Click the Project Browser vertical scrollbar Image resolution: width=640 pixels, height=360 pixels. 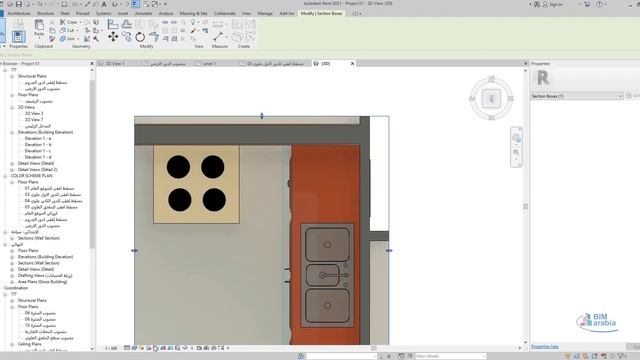pos(92,163)
